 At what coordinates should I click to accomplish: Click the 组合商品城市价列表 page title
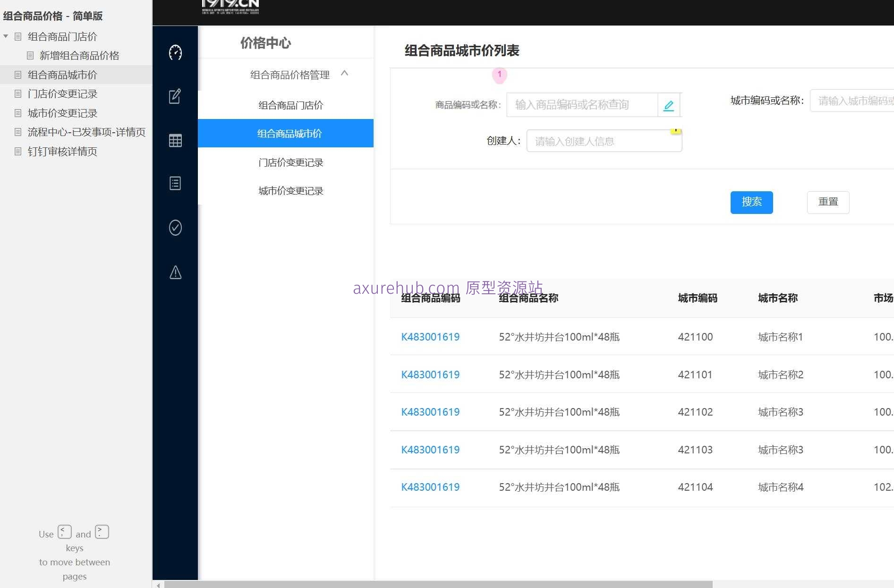click(x=462, y=51)
